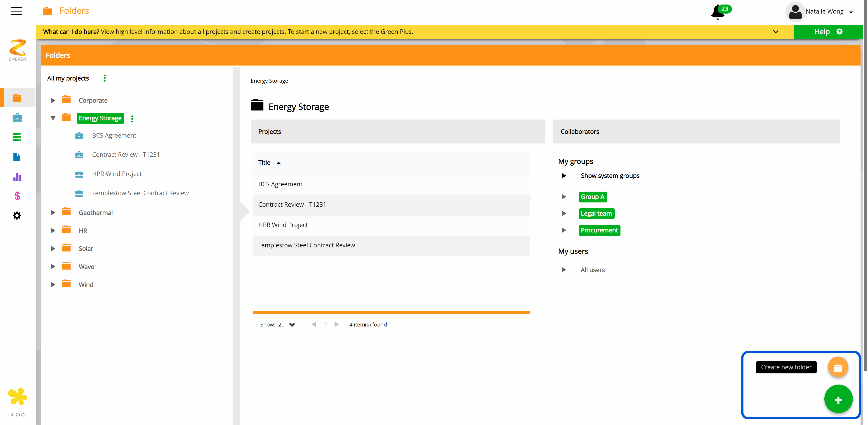Click the Z Energy logo
Screen dimensions: 868x425
point(18,50)
